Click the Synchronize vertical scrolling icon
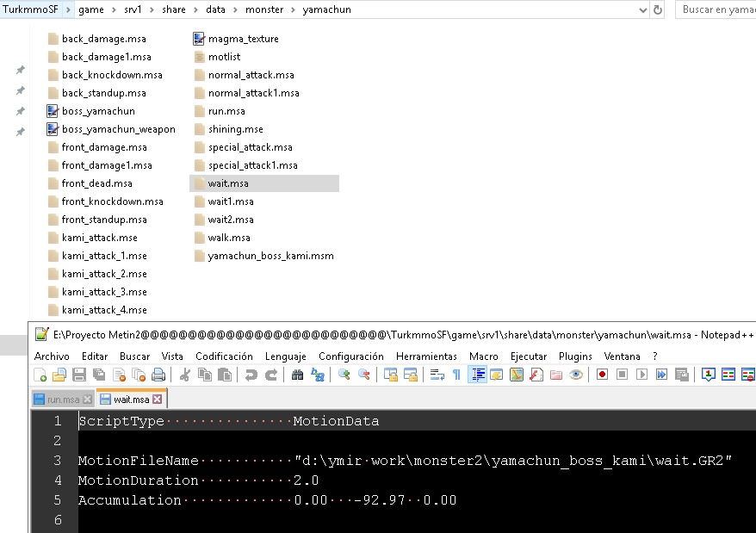 tap(391, 375)
